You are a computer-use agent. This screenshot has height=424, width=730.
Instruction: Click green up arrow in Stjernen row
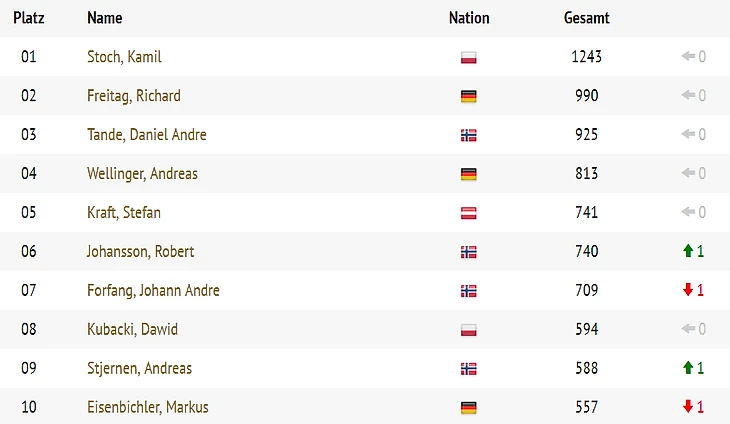[688, 369]
